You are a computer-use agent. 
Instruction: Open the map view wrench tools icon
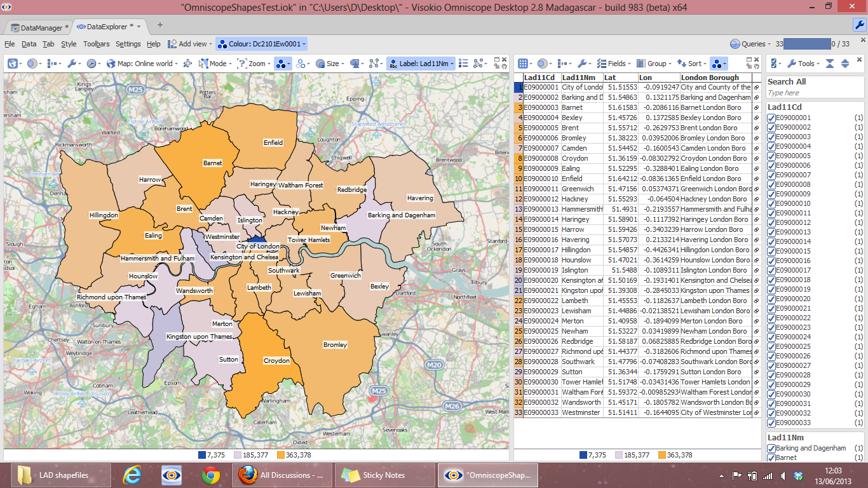click(x=73, y=64)
